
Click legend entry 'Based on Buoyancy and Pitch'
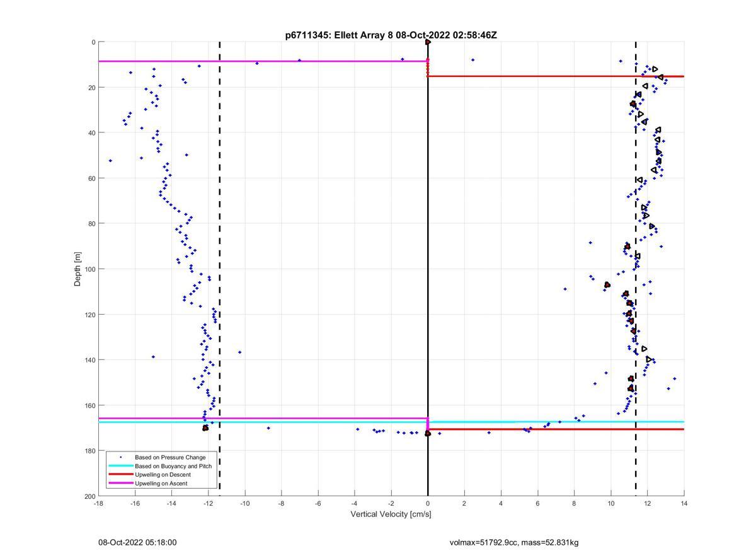[x=173, y=466]
